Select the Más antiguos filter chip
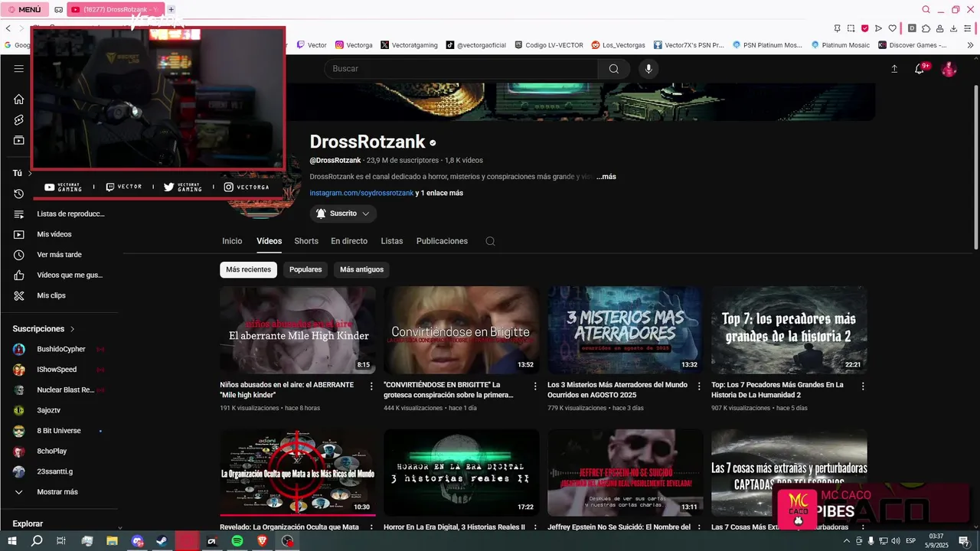The width and height of the screenshot is (980, 551). point(361,269)
